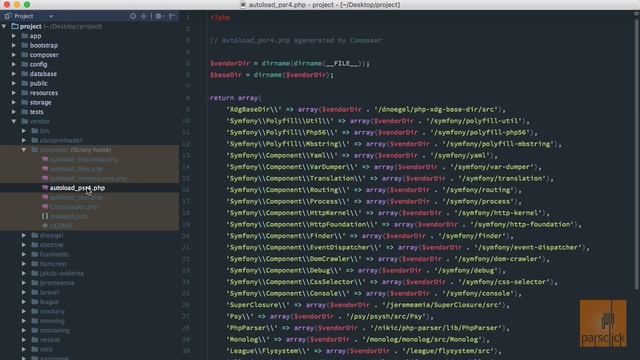
Task: Expand the composer folder arrow under project
Action: [14, 55]
